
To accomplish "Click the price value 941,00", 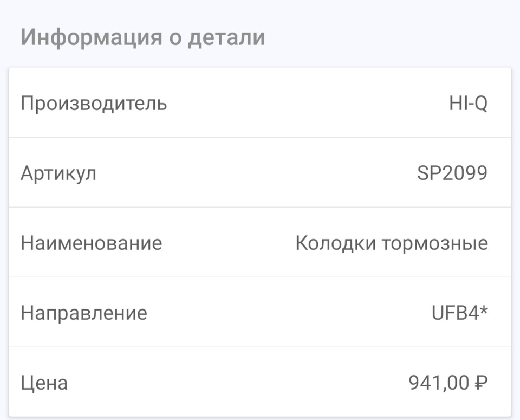I will pyautogui.click(x=439, y=383).
